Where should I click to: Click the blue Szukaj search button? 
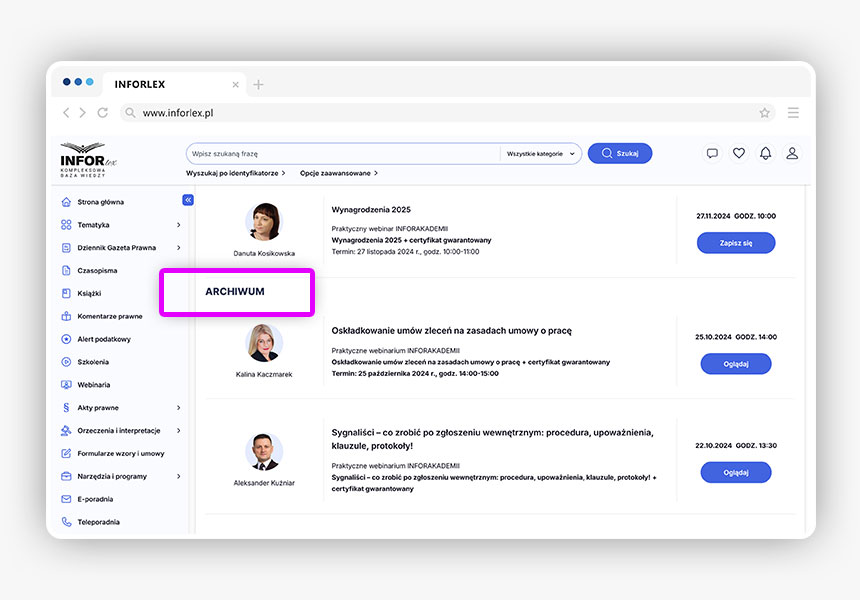pos(620,153)
